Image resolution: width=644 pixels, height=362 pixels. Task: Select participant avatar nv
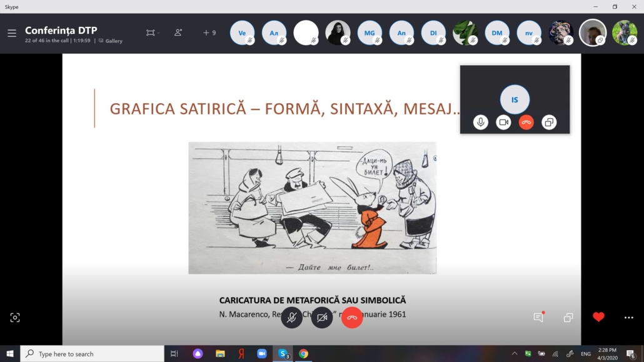click(529, 33)
